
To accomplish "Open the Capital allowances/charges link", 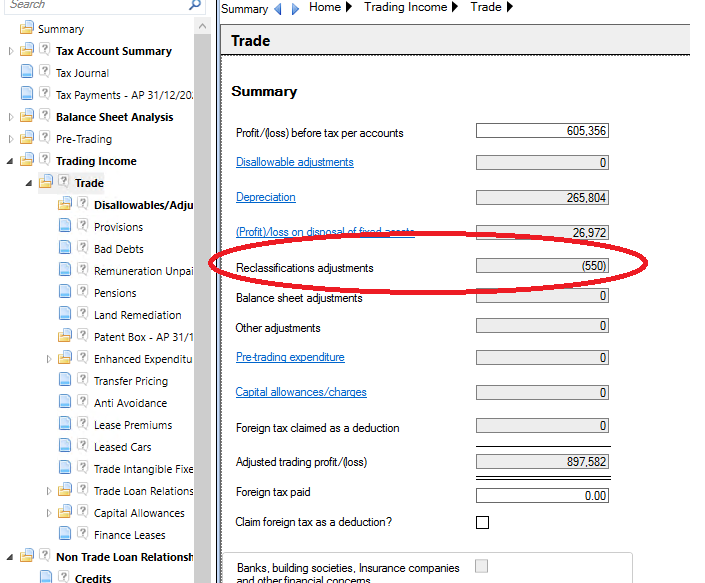I will click(x=301, y=392).
